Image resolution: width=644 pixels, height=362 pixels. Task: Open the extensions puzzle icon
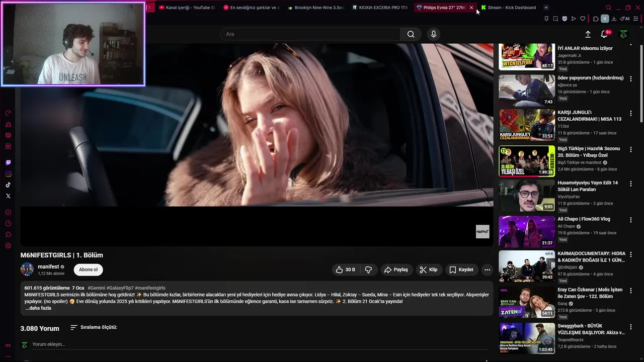(596, 19)
